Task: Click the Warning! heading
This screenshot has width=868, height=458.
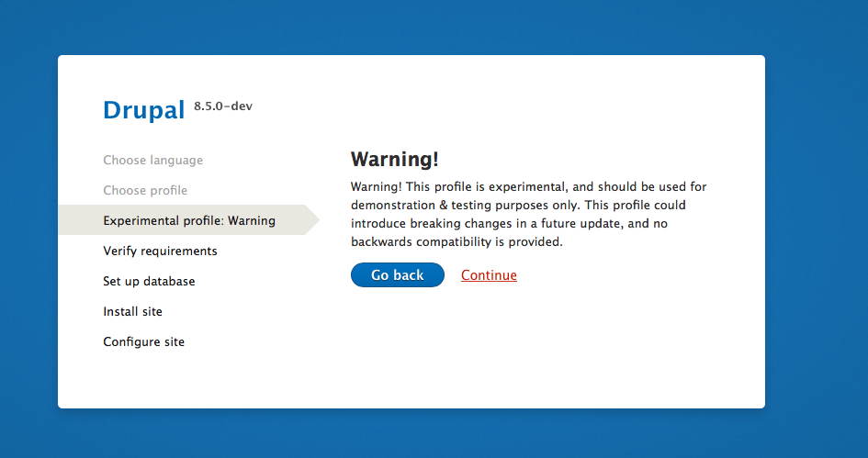Action: coord(395,160)
